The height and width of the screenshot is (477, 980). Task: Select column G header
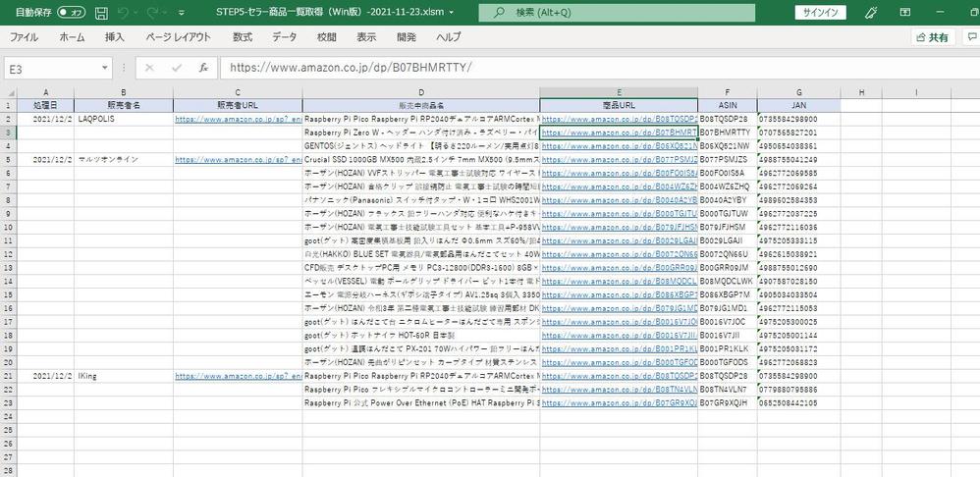coord(798,92)
